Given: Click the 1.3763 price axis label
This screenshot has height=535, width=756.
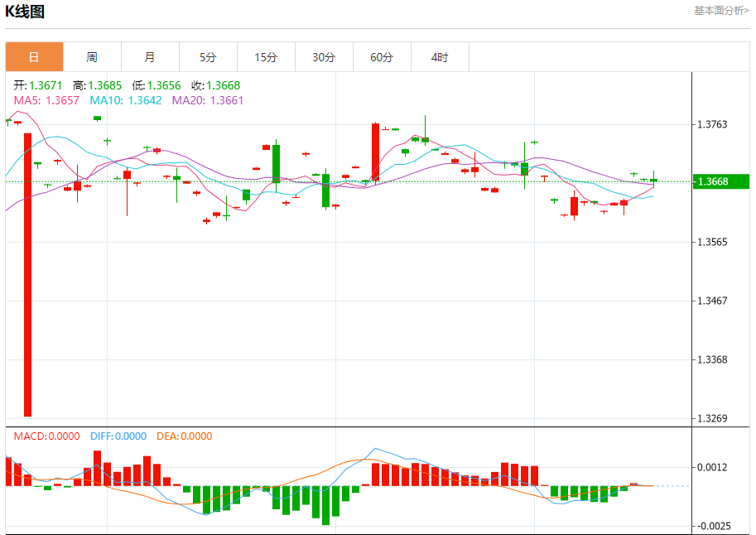Looking at the screenshot, I should 712,124.
